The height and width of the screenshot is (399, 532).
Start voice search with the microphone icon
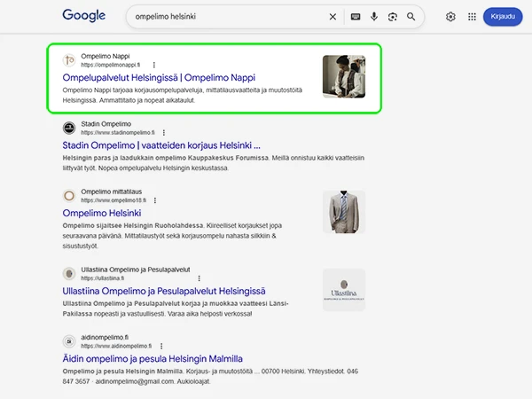coord(374,16)
